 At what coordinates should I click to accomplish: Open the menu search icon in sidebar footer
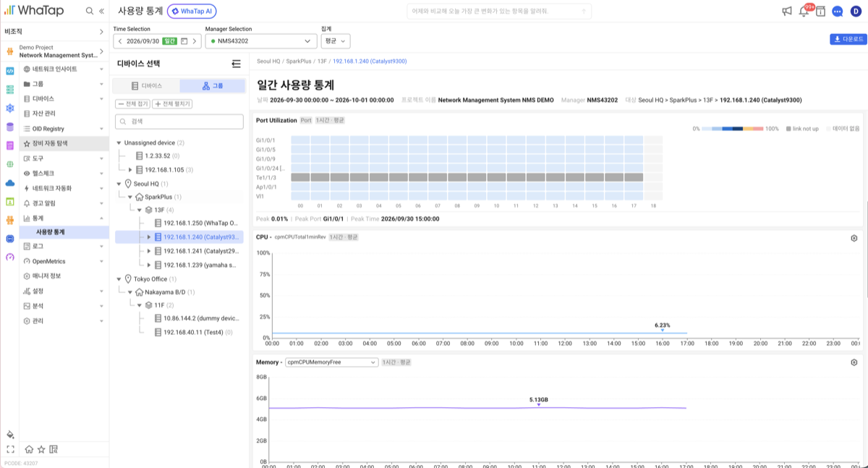tap(54, 449)
